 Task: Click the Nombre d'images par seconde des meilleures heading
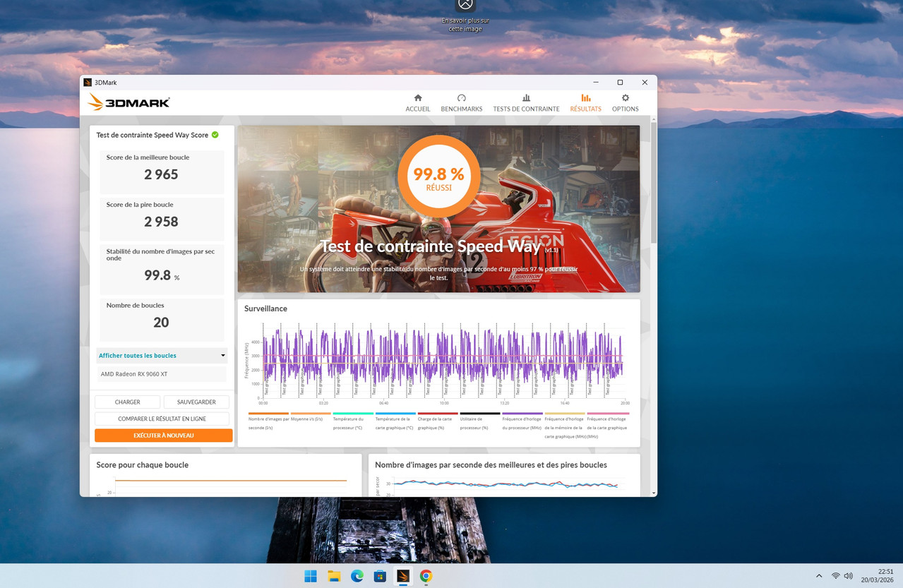coord(491,465)
